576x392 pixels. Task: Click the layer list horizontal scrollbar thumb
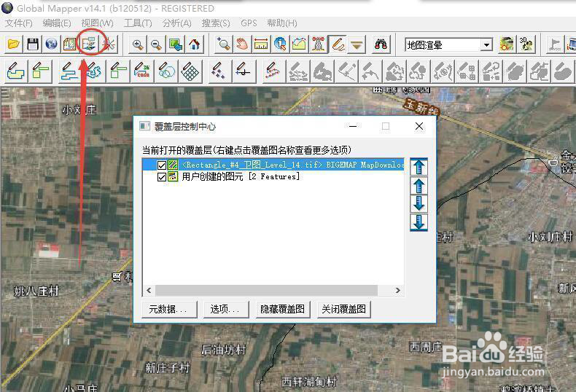tap(266, 290)
